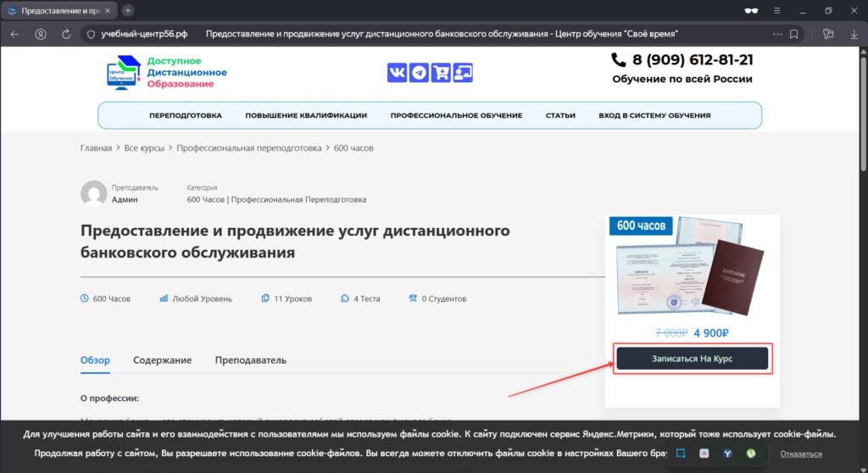The width and height of the screenshot is (868, 473).
Task: Click the puzzle icon by 4 Теста
Action: click(x=345, y=298)
